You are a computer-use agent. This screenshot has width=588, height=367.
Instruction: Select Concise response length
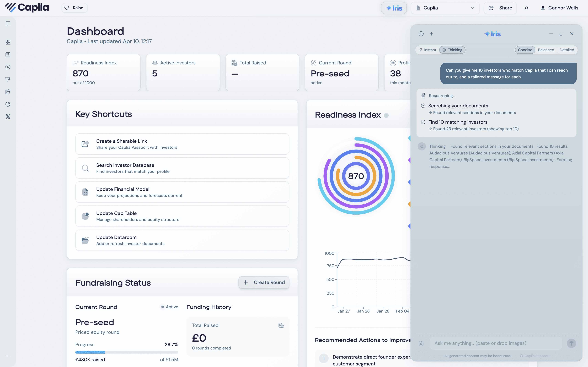coord(525,50)
